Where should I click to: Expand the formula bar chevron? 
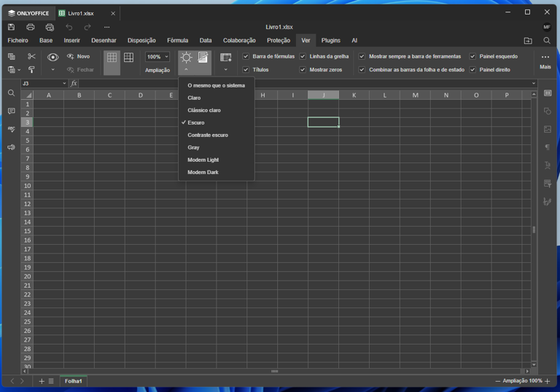[x=534, y=83]
